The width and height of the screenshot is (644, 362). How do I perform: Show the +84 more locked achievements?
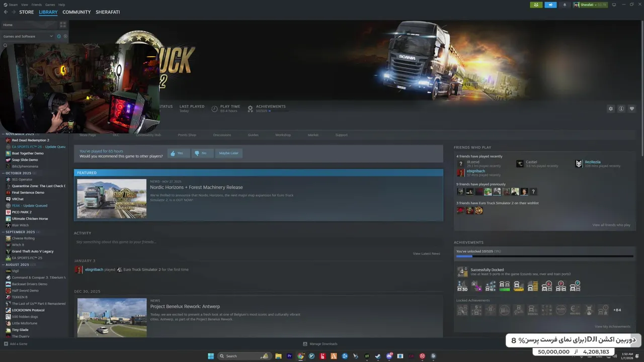[617, 310]
